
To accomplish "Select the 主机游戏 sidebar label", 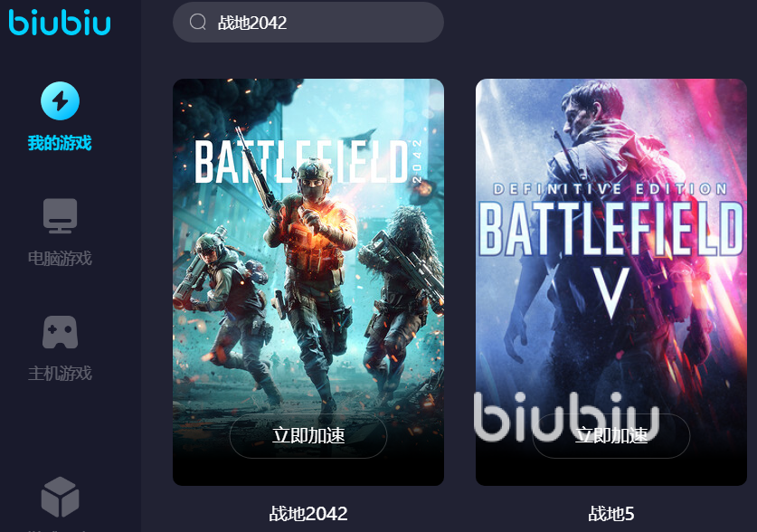I will pos(60,373).
